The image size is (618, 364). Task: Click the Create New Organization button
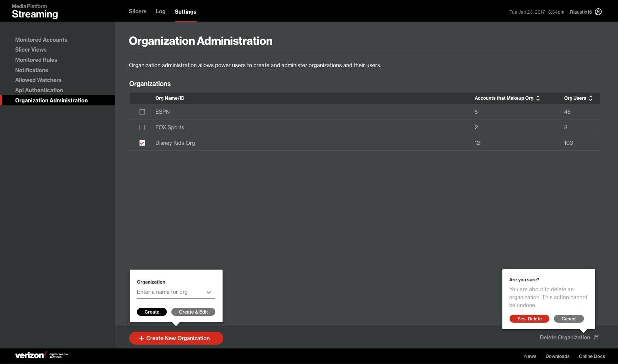click(x=176, y=338)
